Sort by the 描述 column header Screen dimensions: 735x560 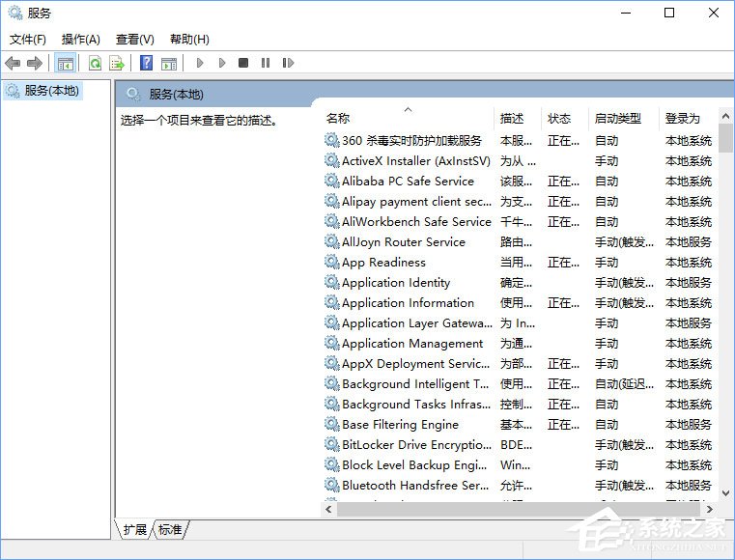coord(512,119)
